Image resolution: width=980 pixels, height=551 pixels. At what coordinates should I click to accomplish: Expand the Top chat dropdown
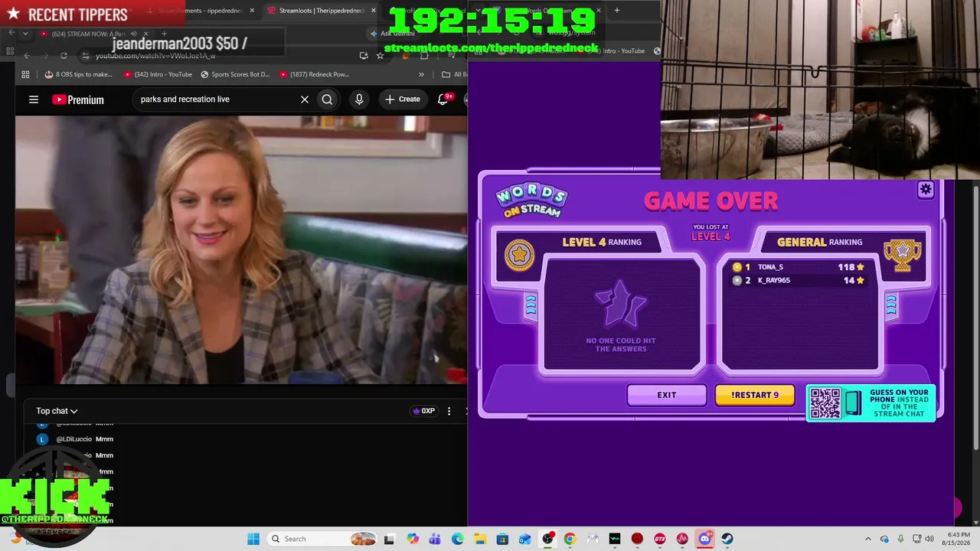tap(57, 411)
